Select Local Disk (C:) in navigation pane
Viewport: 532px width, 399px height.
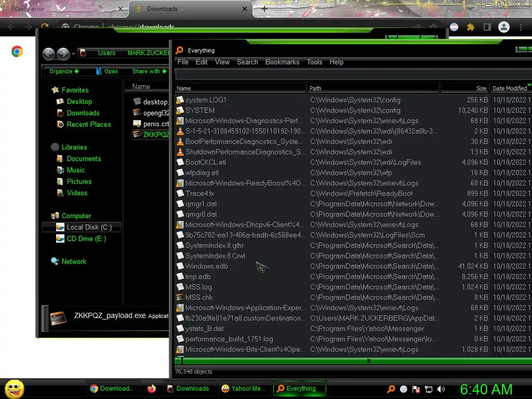coord(82,228)
